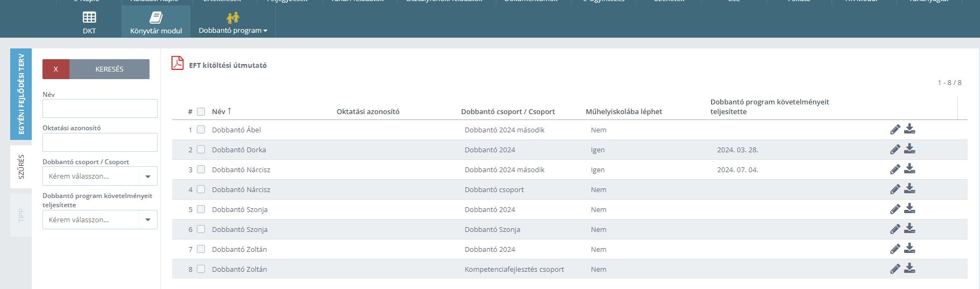Image resolution: width=980 pixels, height=289 pixels.
Task: Select the date cell 2024. 07. 04.
Action: 737,170
